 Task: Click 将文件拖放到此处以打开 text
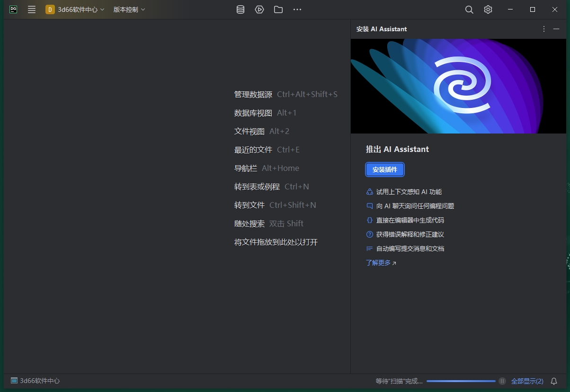pos(276,242)
